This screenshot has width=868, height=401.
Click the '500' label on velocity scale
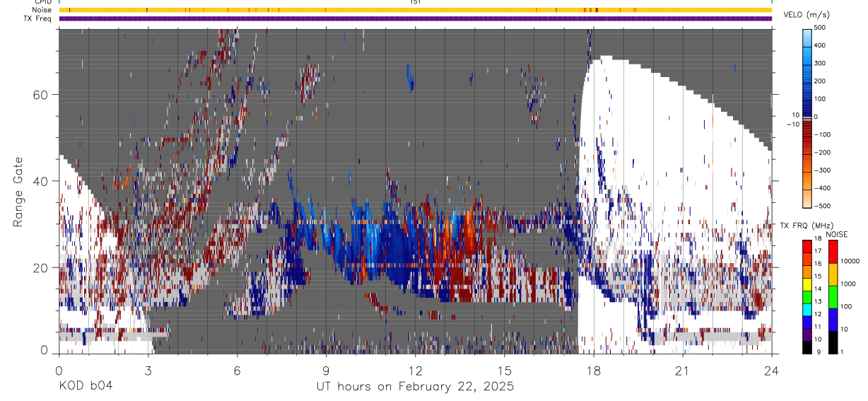(820, 28)
